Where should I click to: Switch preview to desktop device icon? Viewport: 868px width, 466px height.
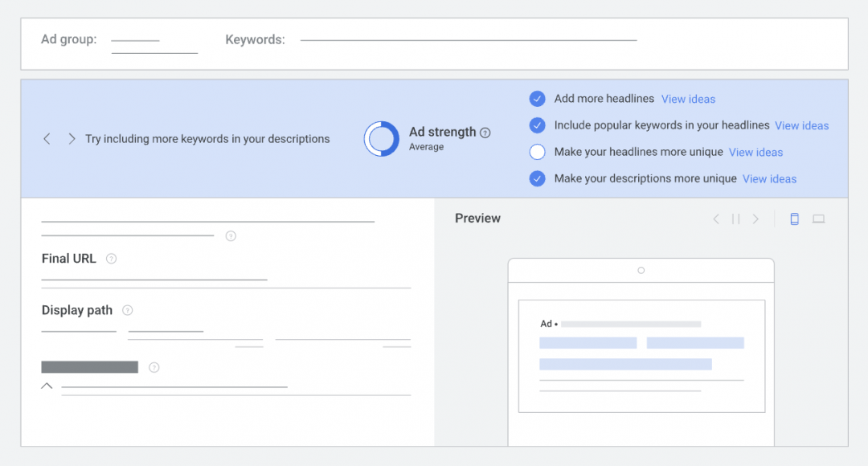pos(818,219)
